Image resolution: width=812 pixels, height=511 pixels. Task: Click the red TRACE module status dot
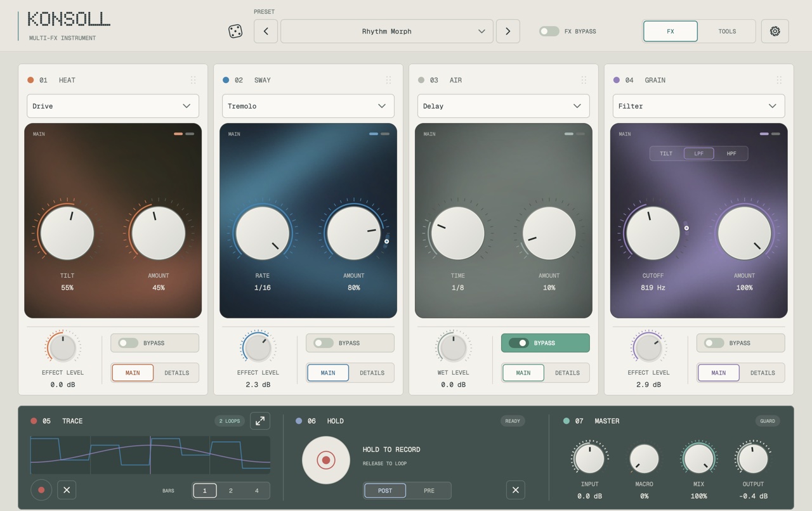click(34, 421)
